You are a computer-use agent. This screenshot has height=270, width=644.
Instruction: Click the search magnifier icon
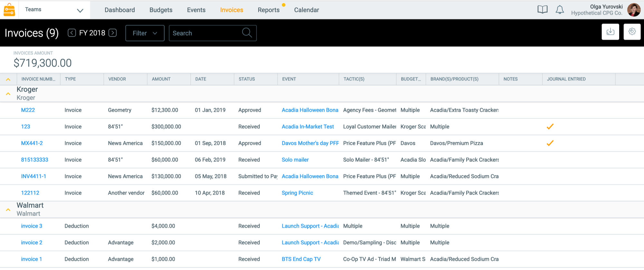tap(247, 33)
